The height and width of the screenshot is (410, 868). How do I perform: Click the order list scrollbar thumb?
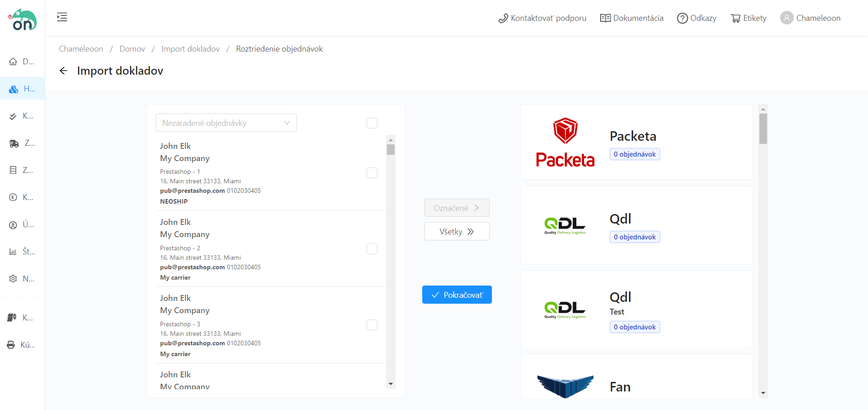(x=391, y=150)
